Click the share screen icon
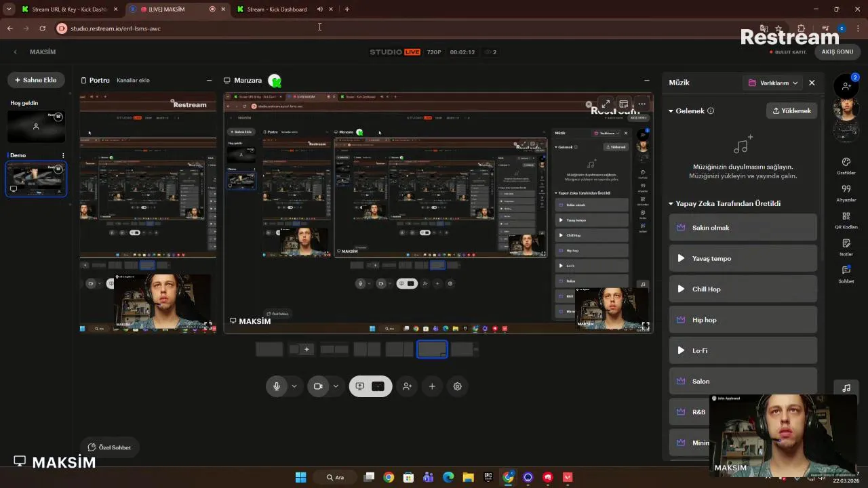 360,386
